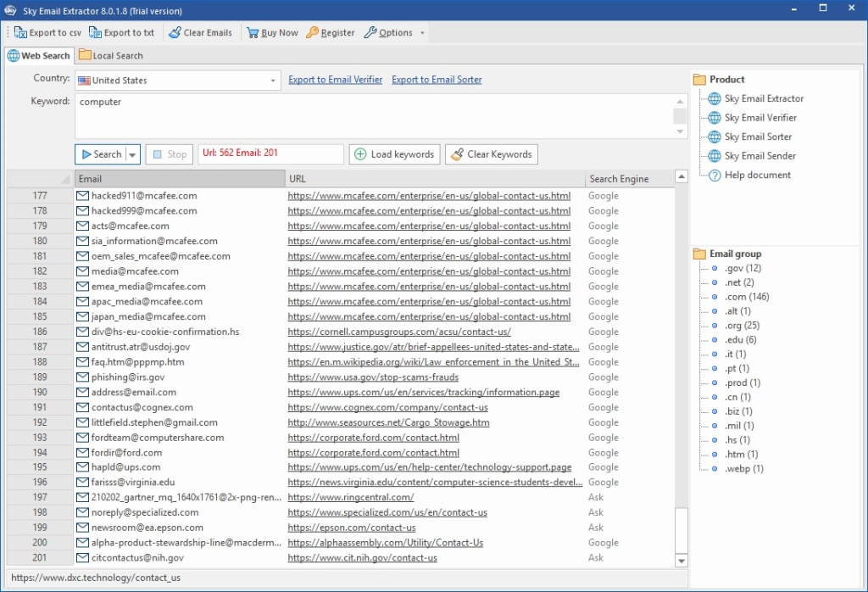Open the usa.gov stop-scams-frauds link
The image size is (868, 592).
(x=373, y=377)
